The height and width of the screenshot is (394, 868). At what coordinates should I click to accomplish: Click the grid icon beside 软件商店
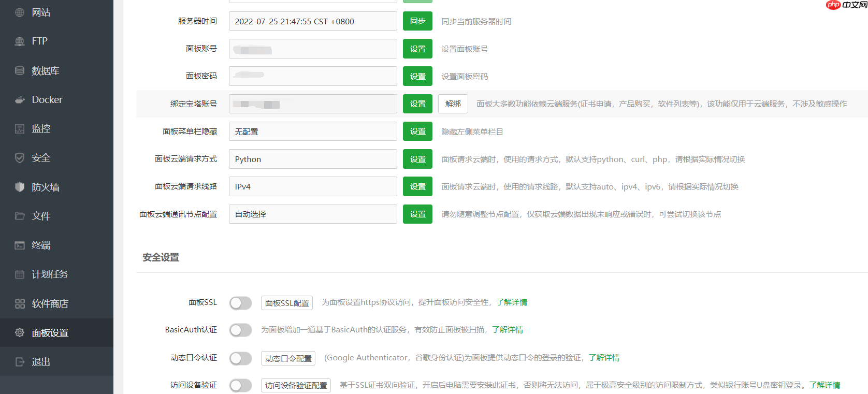(x=20, y=304)
